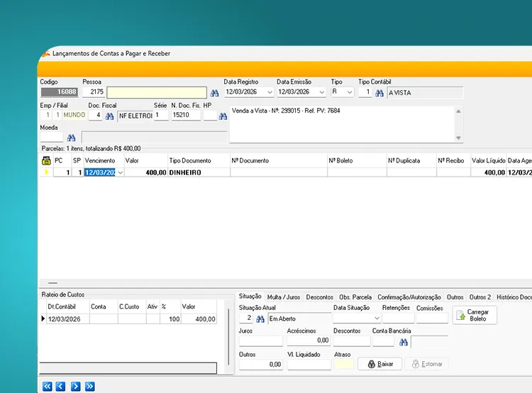This screenshot has height=393, width=532.
Task: Click the Valor cell 400,00 in parcel row
Action: [x=146, y=173]
